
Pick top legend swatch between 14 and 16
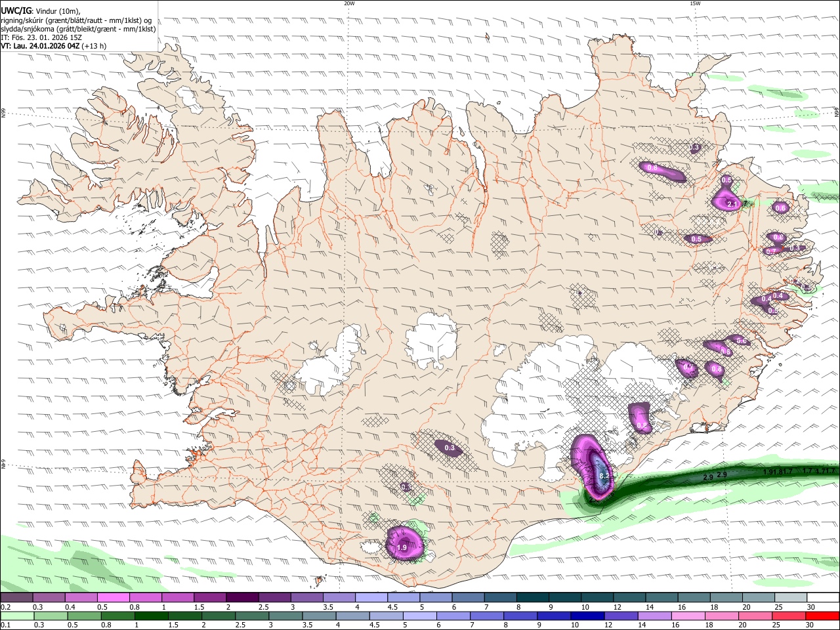click(662, 597)
